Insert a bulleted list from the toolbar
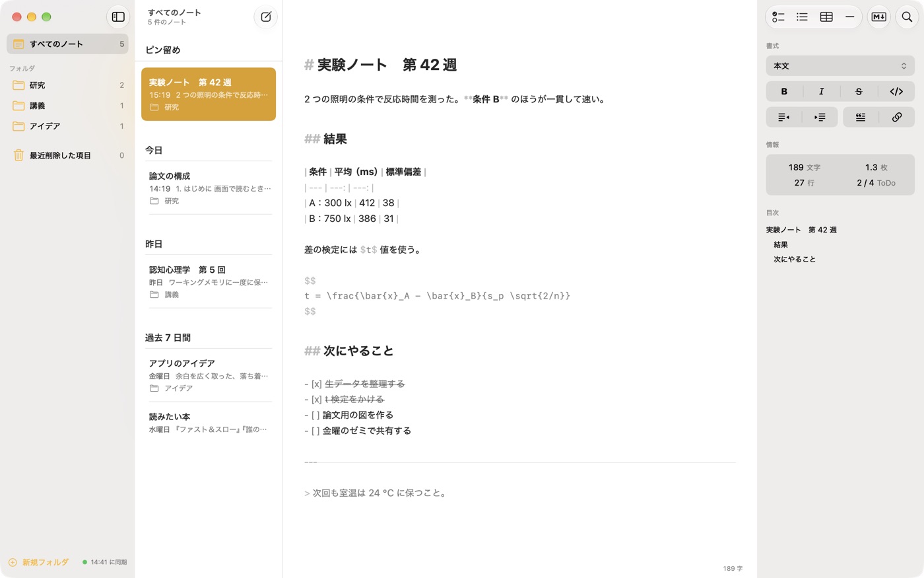924x578 pixels. click(802, 17)
